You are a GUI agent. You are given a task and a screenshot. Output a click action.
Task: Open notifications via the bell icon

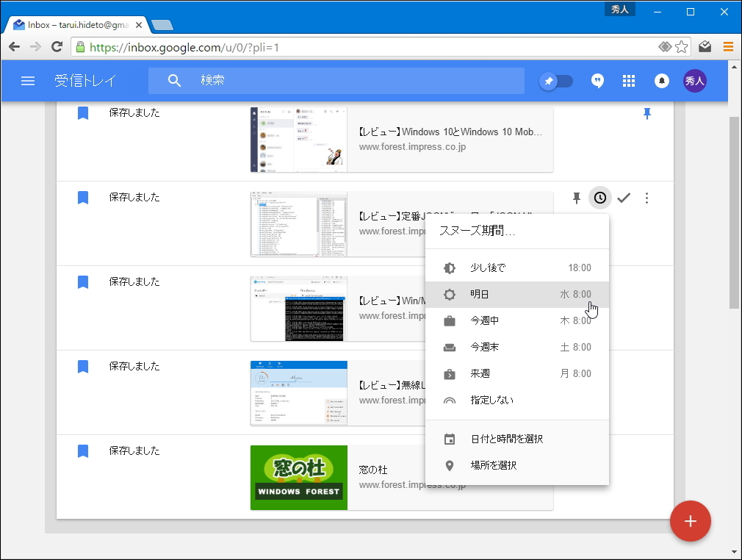[x=662, y=81]
